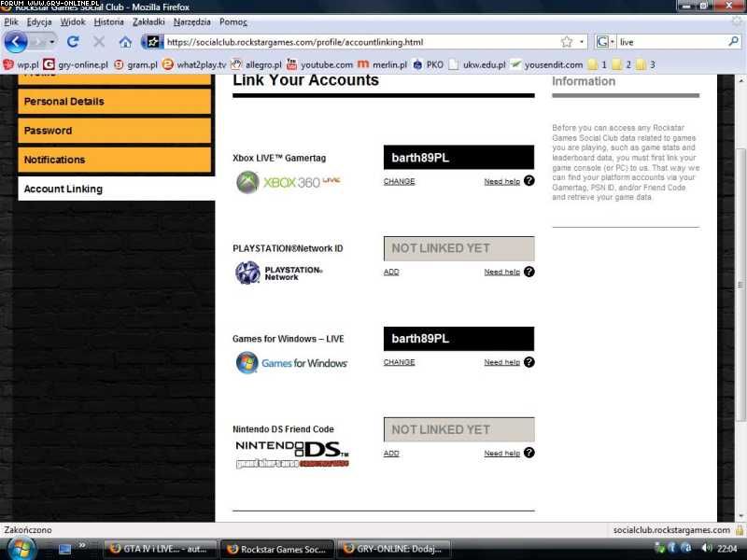The height and width of the screenshot is (560, 747).
Task: Open bookmark folder 3
Action: click(x=645, y=64)
